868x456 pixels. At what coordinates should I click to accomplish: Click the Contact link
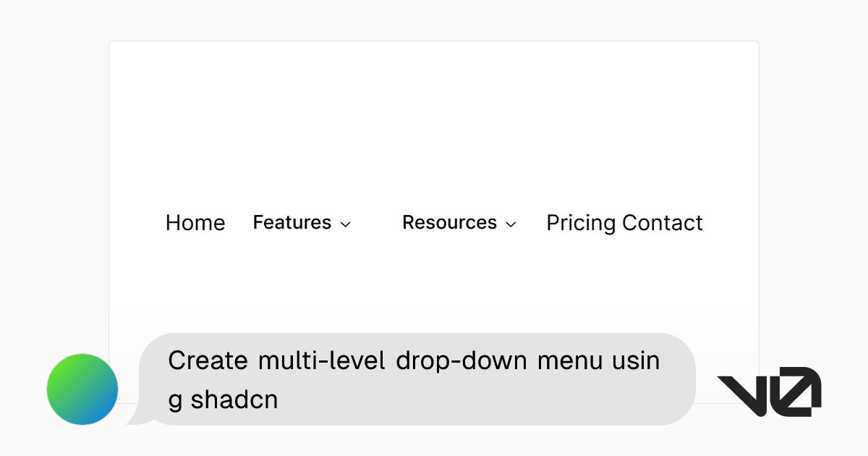point(665,223)
